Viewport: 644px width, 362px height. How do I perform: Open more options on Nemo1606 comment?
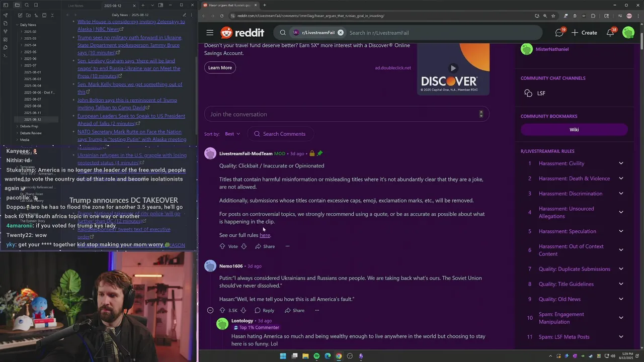point(317,311)
